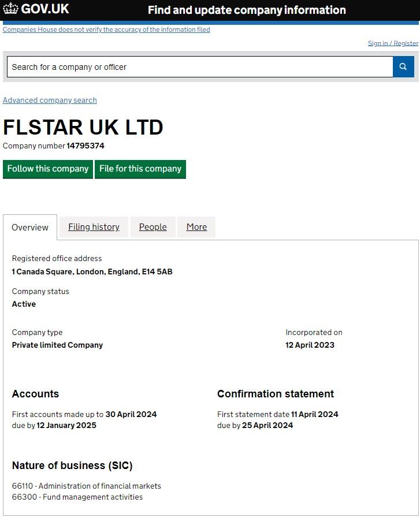The height and width of the screenshot is (521, 420).
Task: Open the 'Find and update company information' header link
Action: point(247,10)
